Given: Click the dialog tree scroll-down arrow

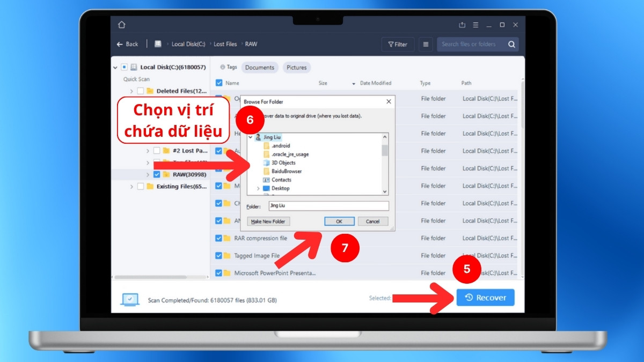Looking at the screenshot, I should pos(384,191).
